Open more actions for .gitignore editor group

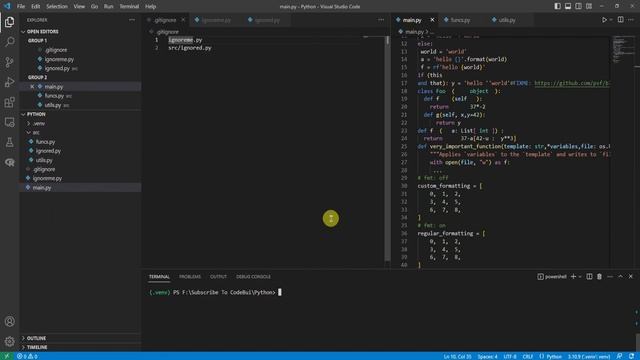(381, 20)
